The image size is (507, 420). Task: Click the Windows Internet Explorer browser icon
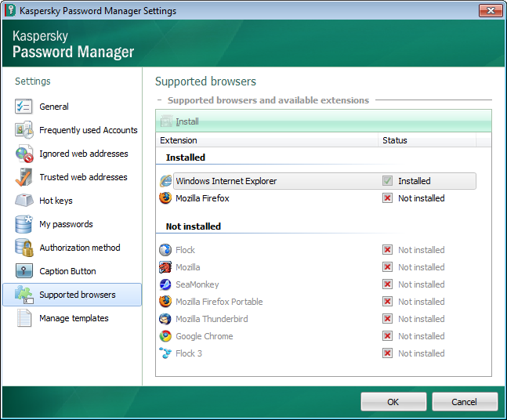coord(165,181)
